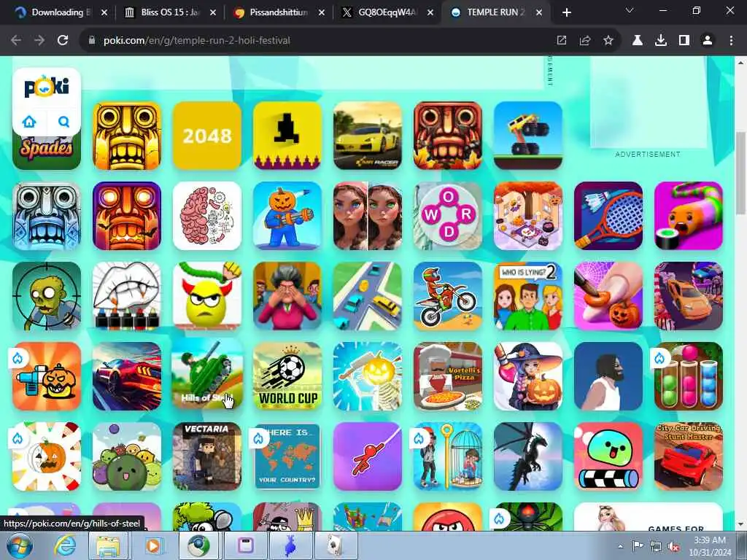The image size is (747, 560).
Task: Open the dirt bike motocross game
Action: [448, 296]
